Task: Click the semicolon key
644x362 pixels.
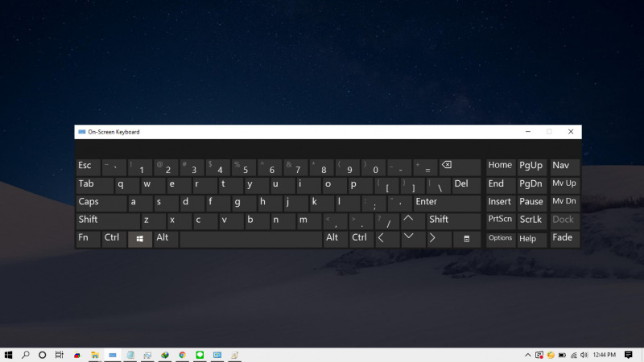Action: click(374, 204)
